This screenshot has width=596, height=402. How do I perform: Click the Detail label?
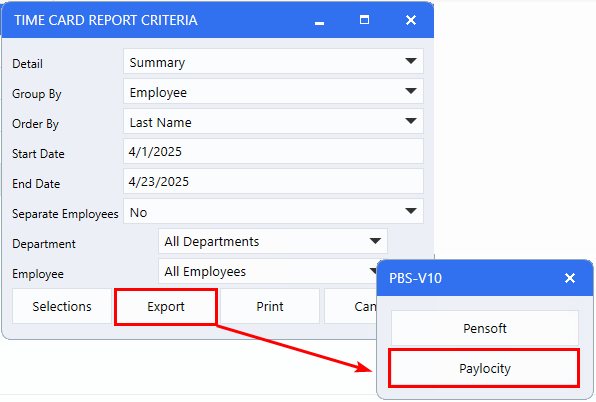coord(27,64)
